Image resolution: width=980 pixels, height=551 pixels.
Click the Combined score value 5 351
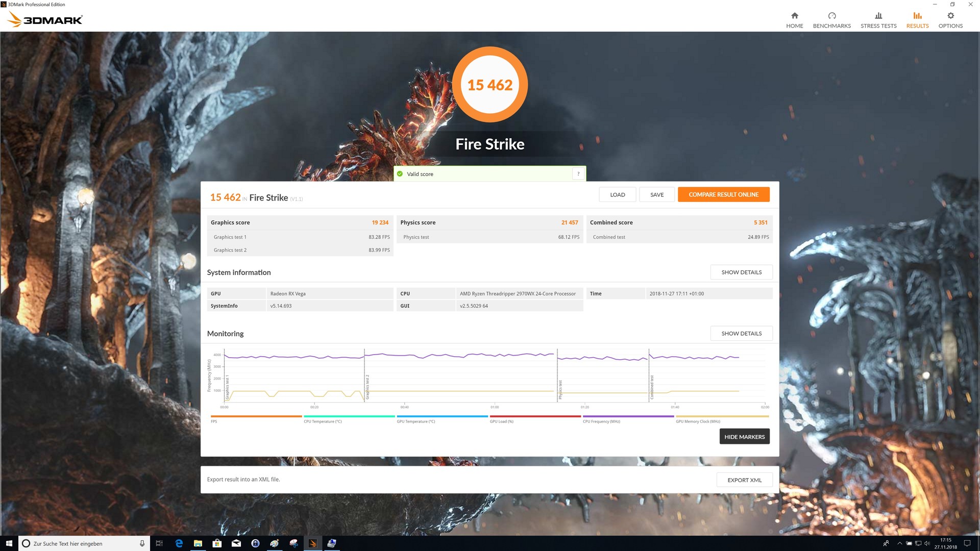click(761, 222)
